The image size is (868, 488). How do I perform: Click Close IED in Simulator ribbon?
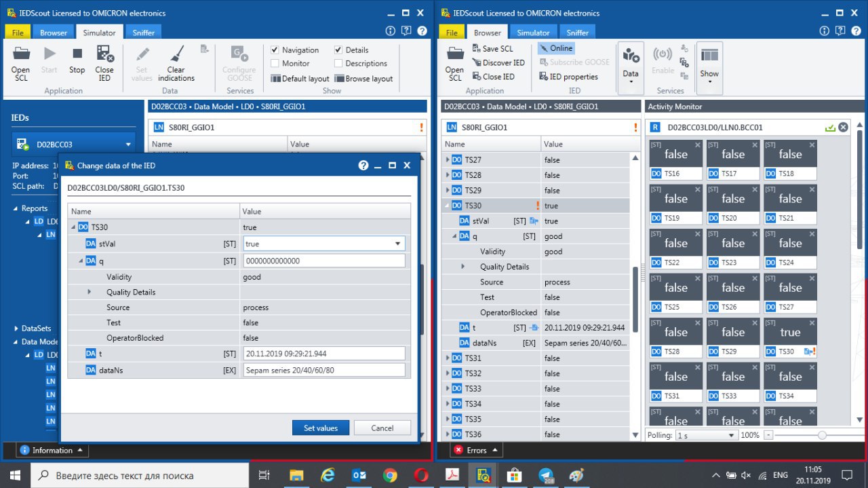pos(104,63)
